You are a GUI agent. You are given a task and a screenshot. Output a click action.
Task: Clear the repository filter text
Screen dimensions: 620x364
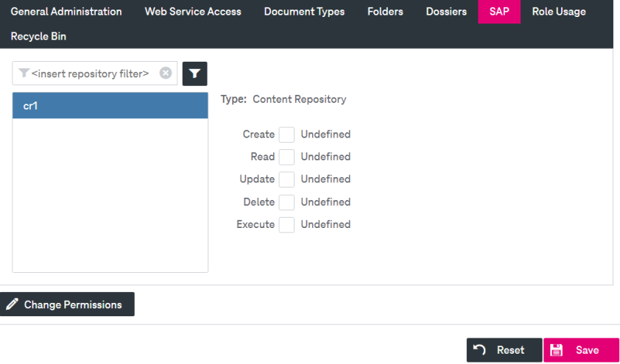pyautogui.click(x=166, y=73)
